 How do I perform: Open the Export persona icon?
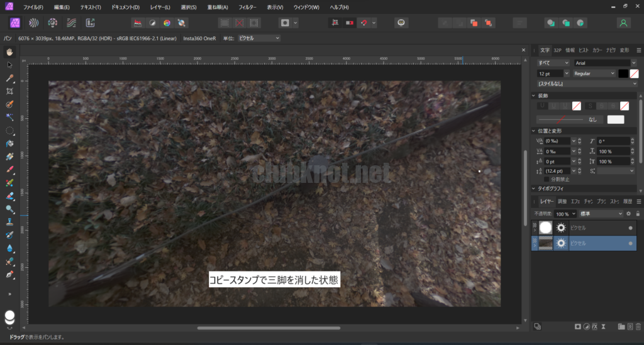click(x=90, y=23)
